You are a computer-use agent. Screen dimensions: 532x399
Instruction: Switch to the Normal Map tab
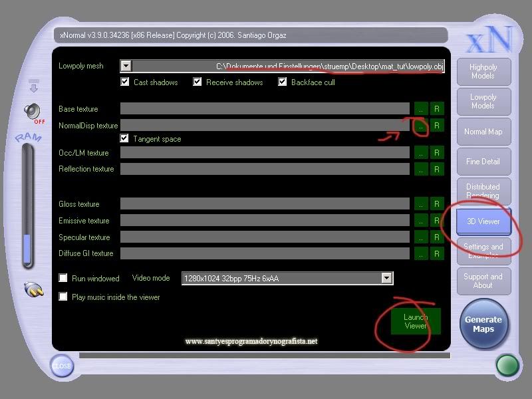coord(483,132)
